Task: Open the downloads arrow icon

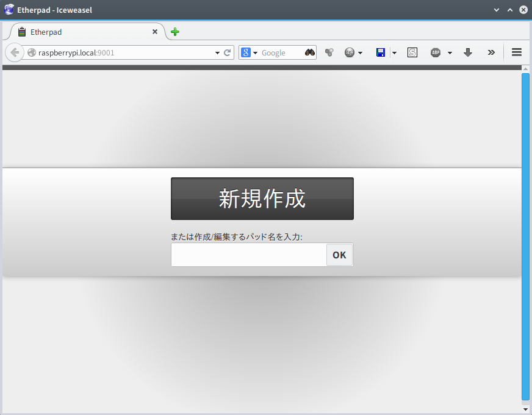Action: coord(468,52)
